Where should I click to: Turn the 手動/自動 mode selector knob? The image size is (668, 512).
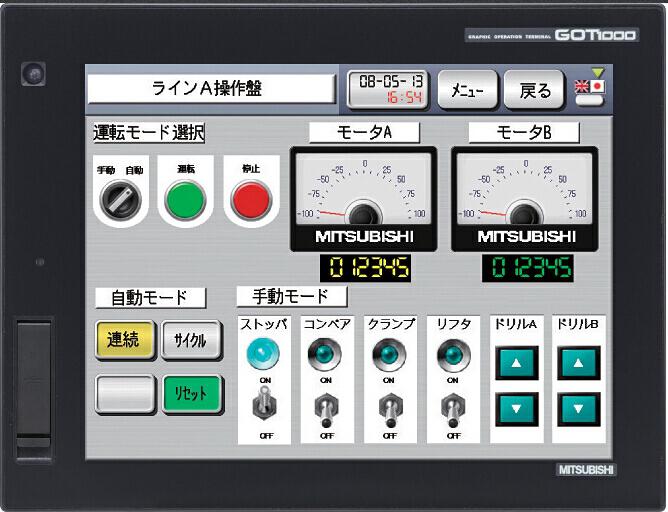[120, 200]
